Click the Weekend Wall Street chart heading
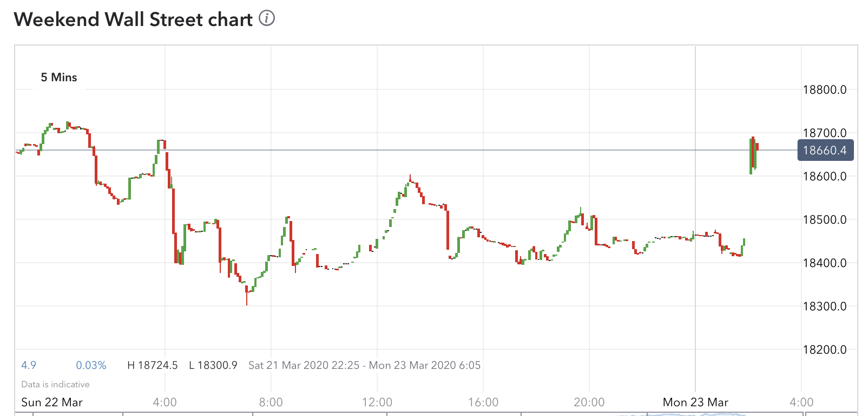Viewport: 868px width, 416px height. click(x=133, y=19)
